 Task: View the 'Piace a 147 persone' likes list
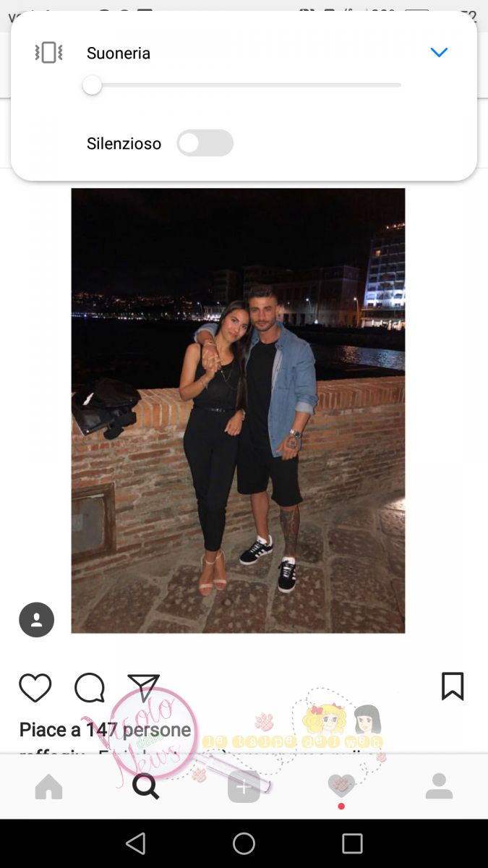(x=105, y=730)
